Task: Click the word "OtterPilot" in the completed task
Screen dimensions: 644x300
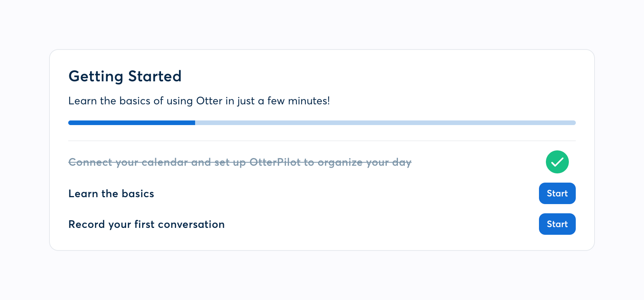Action: pyautogui.click(x=275, y=162)
